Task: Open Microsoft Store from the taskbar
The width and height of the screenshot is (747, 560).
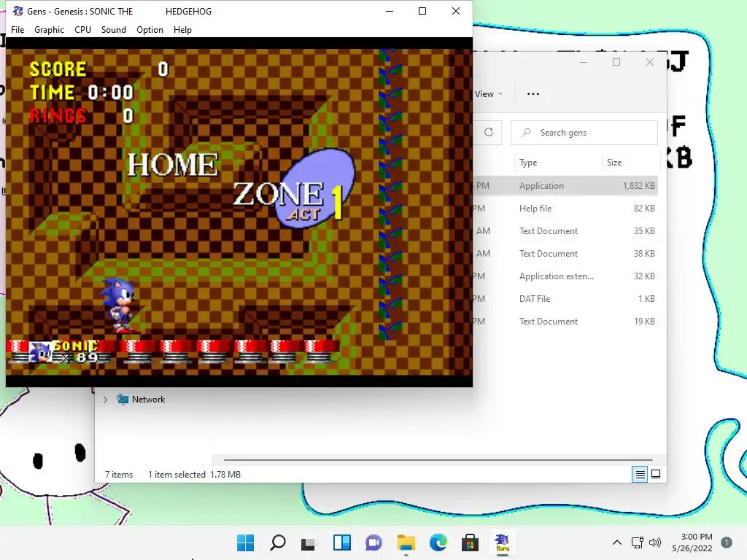Action: click(470, 542)
